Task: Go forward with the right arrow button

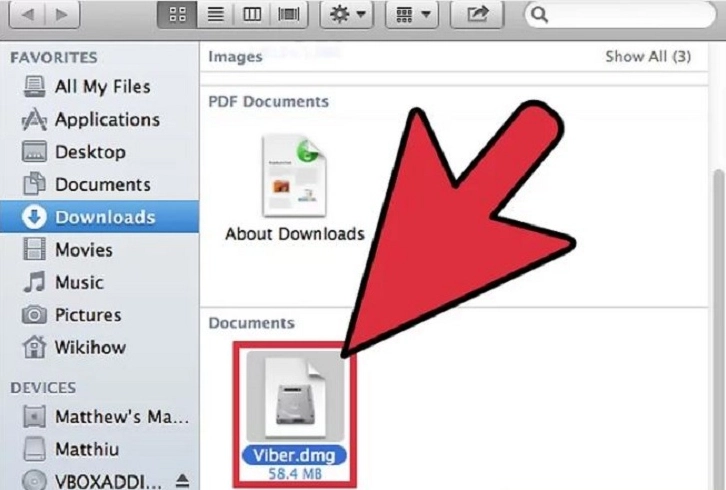Action: [63, 15]
